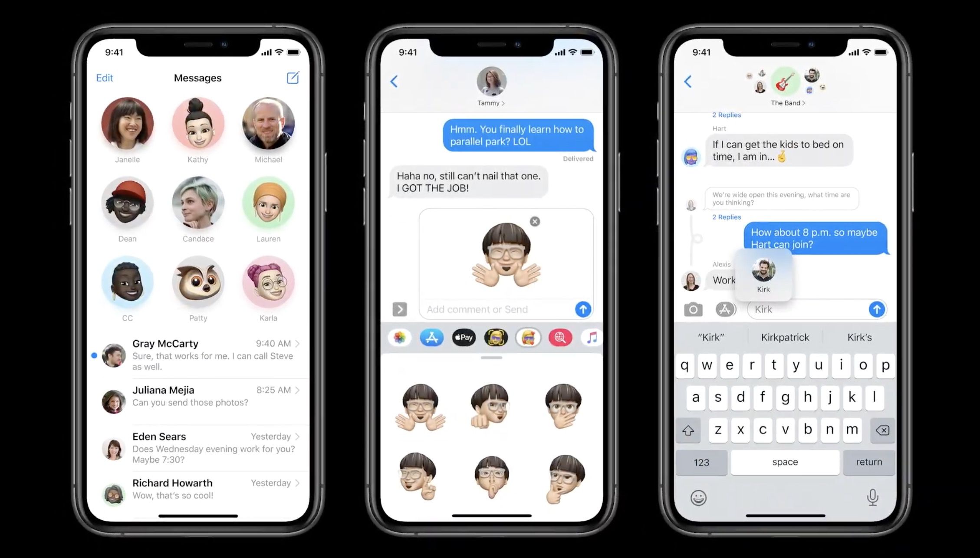Select the compose new message icon
Image resolution: width=980 pixels, height=558 pixels.
293,77
